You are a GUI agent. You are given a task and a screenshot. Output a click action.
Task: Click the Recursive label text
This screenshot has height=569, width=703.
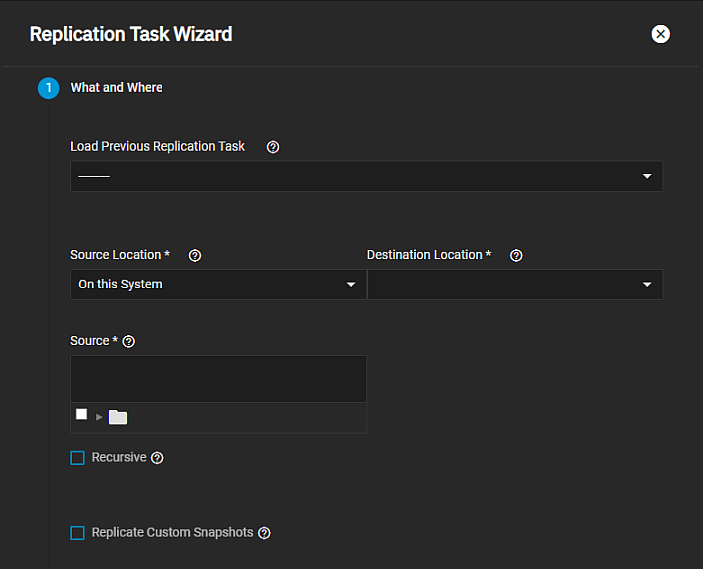pyautogui.click(x=119, y=457)
